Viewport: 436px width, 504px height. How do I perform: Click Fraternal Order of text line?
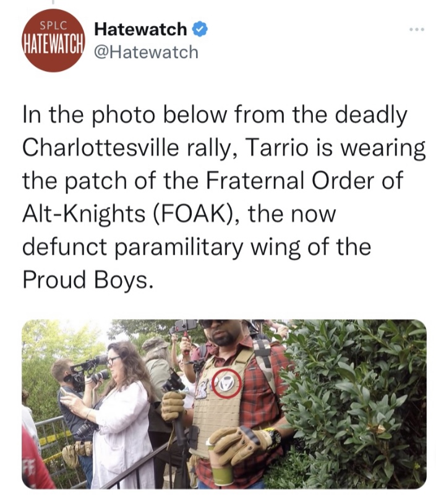304,181
